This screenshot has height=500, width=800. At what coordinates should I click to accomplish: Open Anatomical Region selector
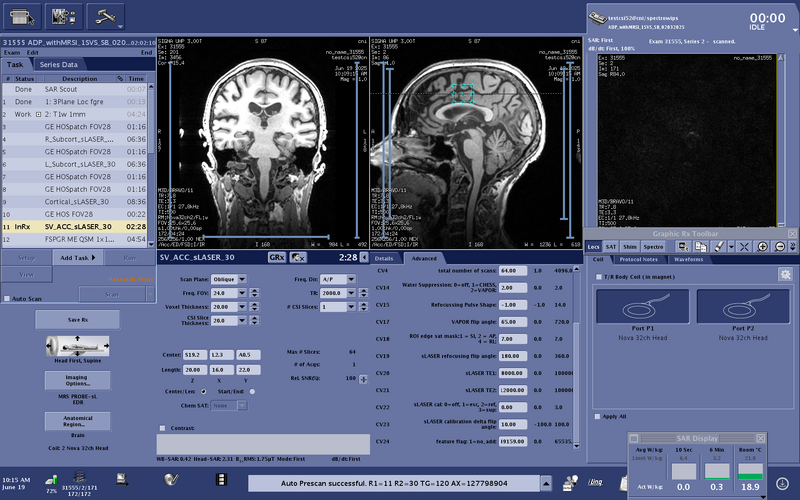78,421
